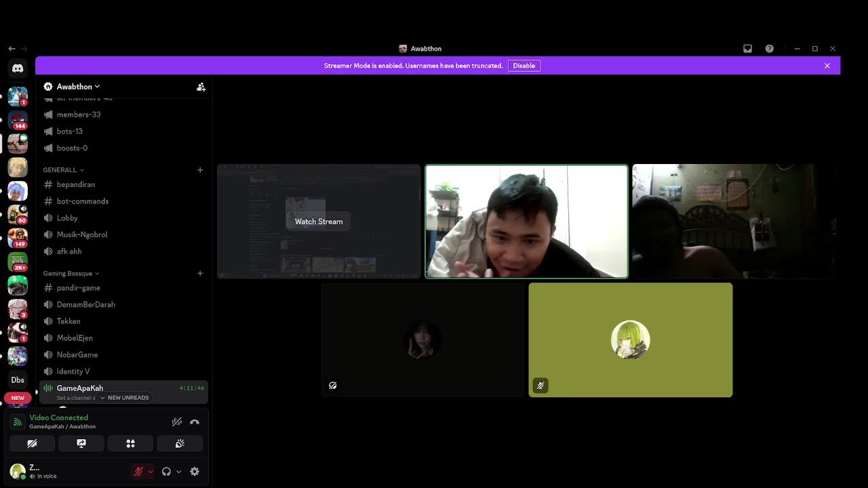Open the soundboard button
The height and width of the screenshot is (488, 868).
click(180, 443)
